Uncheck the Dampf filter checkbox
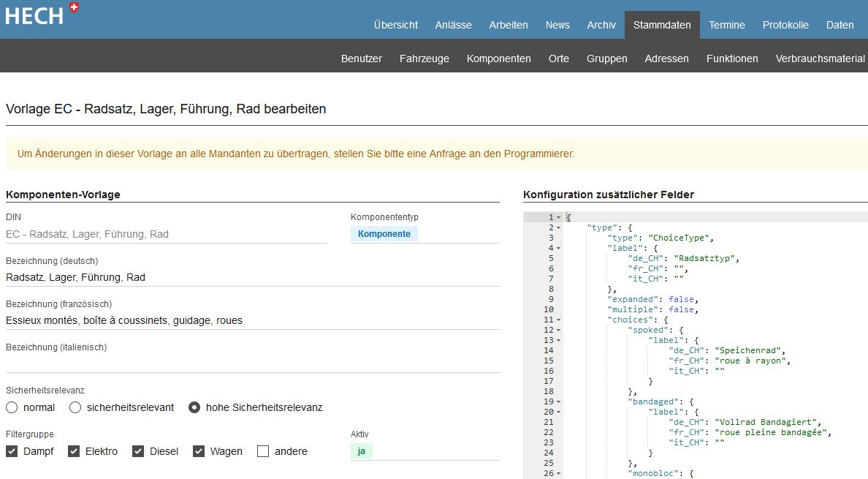The image size is (868, 479). tap(12, 451)
